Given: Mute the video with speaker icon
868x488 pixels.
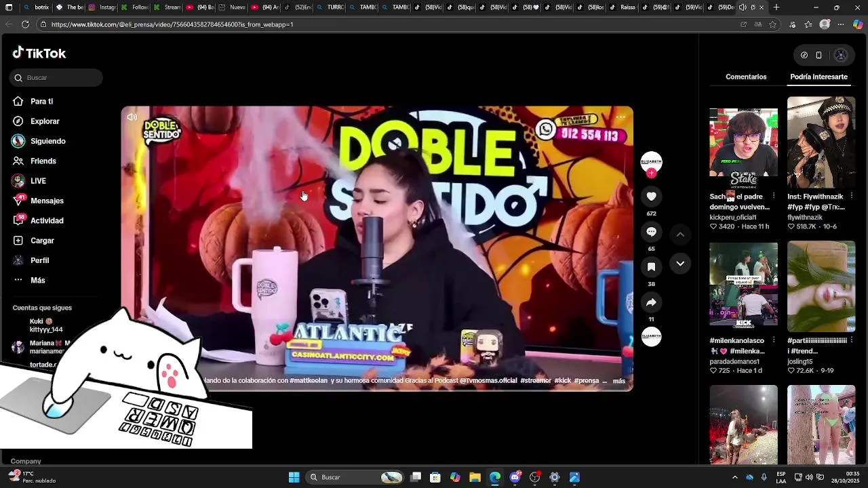Looking at the screenshot, I should point(132,117).
